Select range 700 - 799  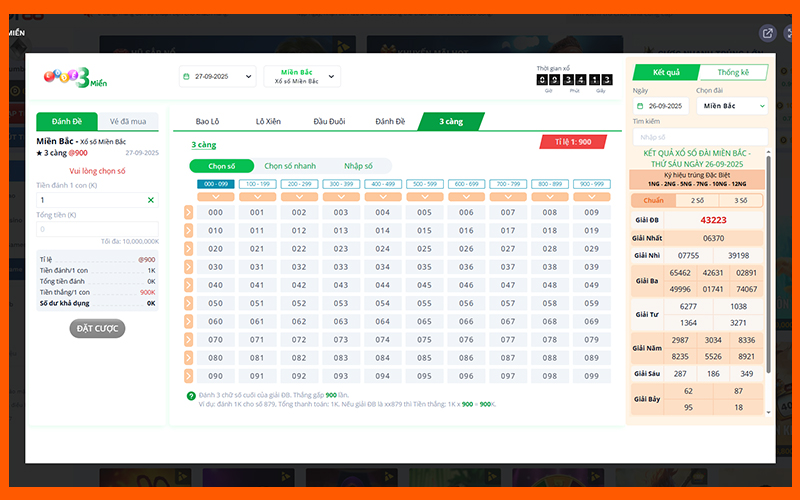(x=508, y=184)
